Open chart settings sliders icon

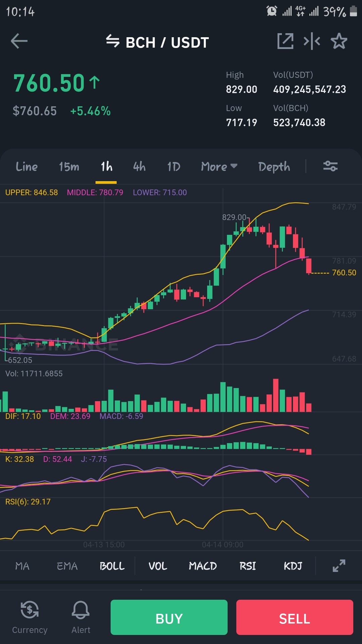[330, 166]
